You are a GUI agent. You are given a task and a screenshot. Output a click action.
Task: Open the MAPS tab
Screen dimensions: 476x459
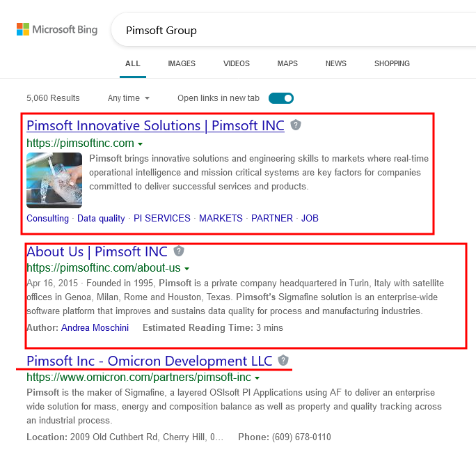pyautogui.click(x=287, y=63)
